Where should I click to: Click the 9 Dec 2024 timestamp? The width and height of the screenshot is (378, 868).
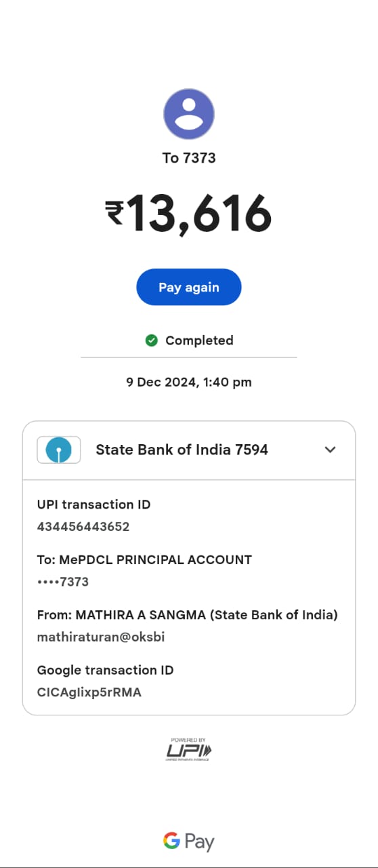[189, 382]
